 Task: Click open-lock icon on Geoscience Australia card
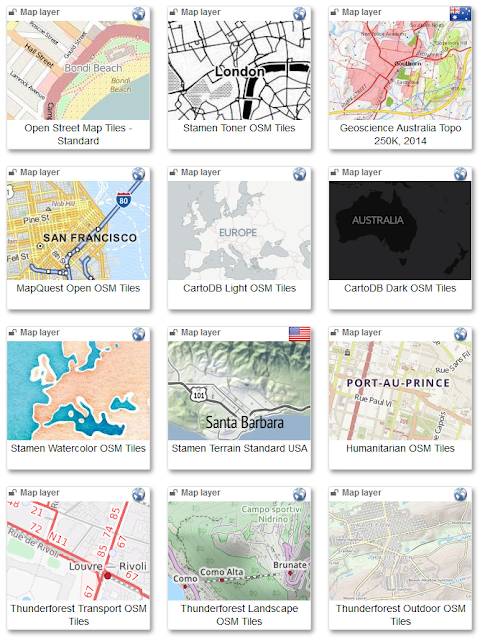click(x=334, y=12)
